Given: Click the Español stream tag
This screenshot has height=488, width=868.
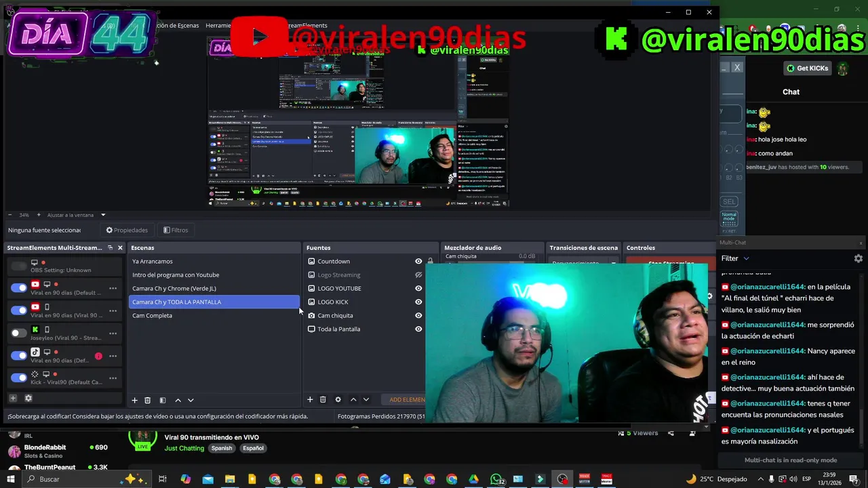Looking at the screenshot, I should pos(253,448).
